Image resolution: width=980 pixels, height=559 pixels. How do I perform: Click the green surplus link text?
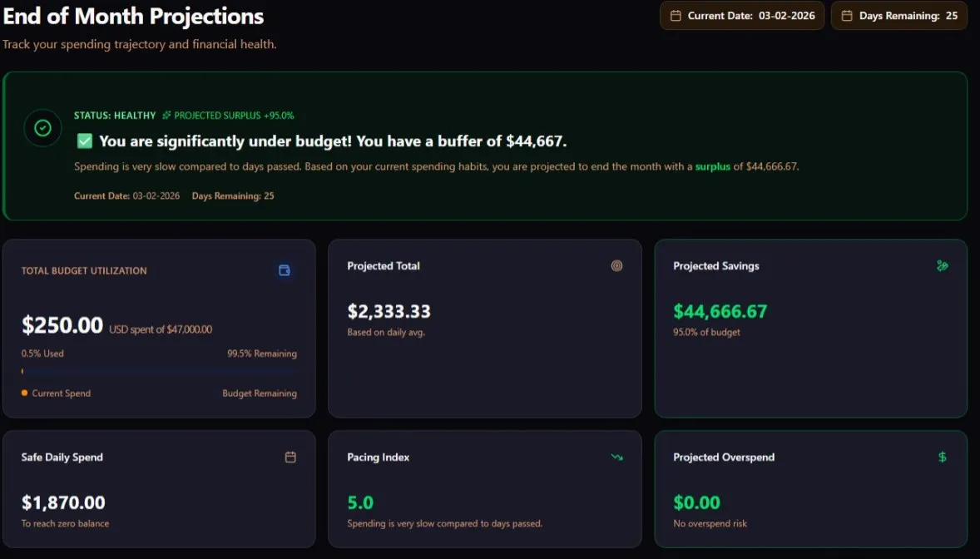pos(712,166)
